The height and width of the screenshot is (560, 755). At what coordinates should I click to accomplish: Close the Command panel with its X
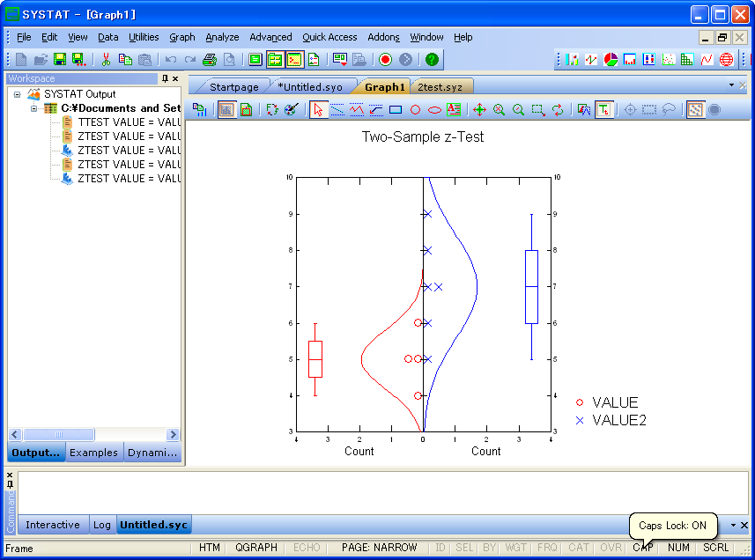[x=10, y=475]
